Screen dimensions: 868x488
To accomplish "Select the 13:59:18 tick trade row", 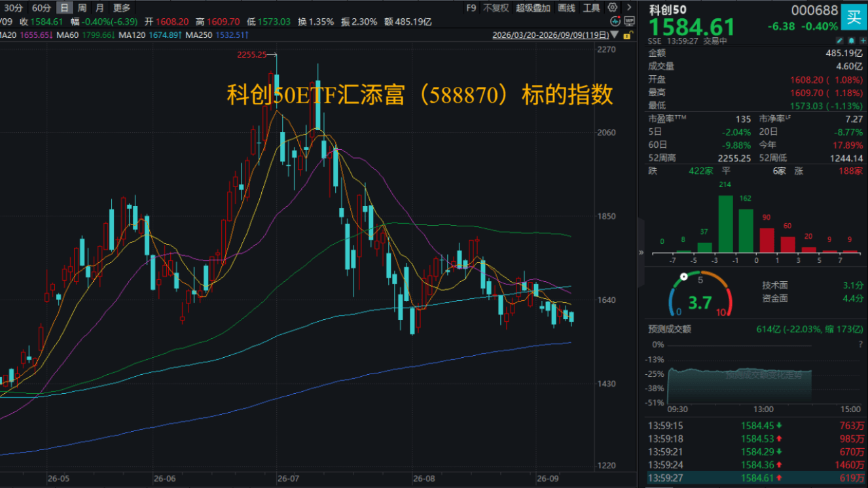I will [756, 440].
